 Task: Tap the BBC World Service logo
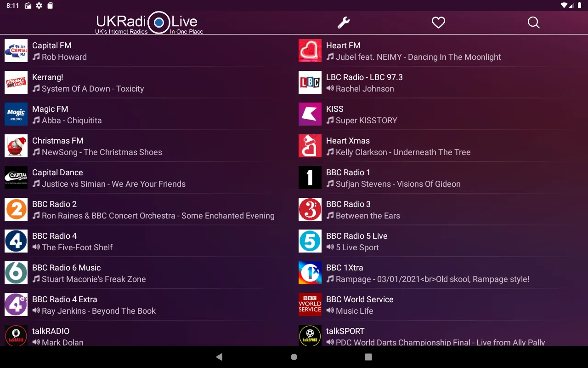(x=310, y=305)
